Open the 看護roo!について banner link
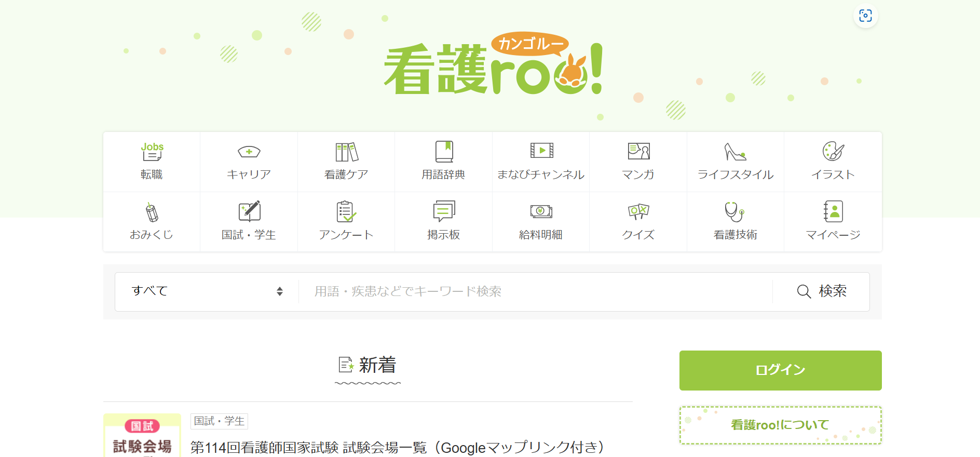This screenshot has height=457, width=980. coord(780,425)
